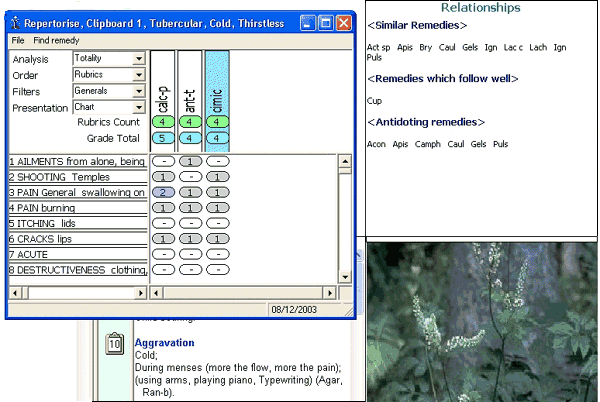Click the Repertorise window title icon
This screenshot has height=402, width=600.
click(x=15, y=23)
